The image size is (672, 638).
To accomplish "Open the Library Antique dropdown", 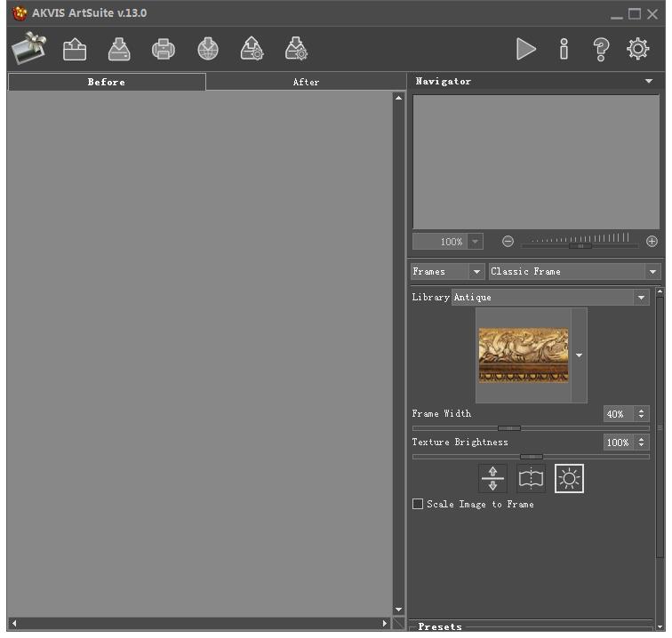I will coord(550,298).
